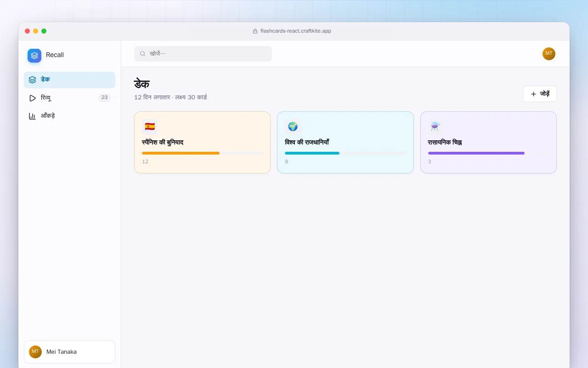Open the Mei Tanaka profile button
This screenshot has width=588, height=368.
[x=69, y=352]
